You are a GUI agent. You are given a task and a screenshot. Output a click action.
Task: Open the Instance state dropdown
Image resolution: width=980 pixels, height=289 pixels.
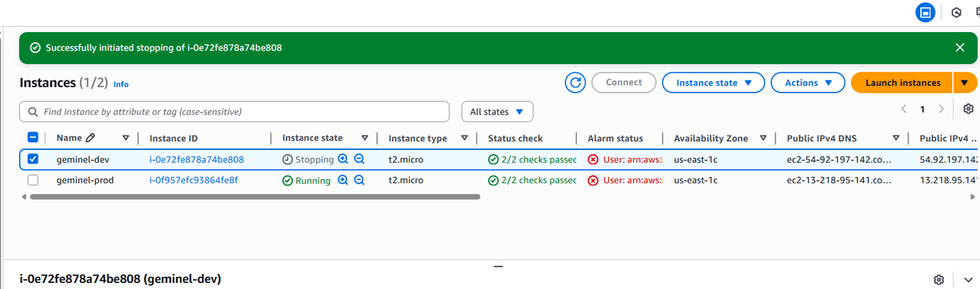tap(713, 82)
